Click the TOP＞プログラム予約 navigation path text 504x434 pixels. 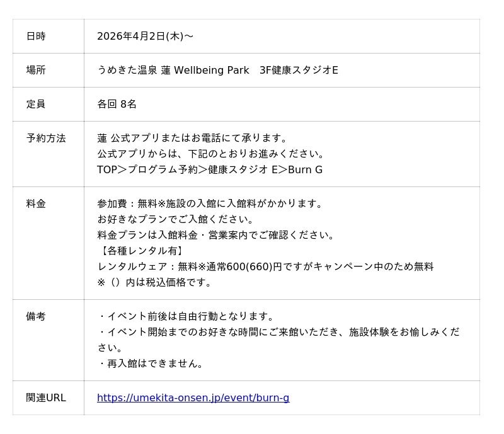[x=209, y=170]
